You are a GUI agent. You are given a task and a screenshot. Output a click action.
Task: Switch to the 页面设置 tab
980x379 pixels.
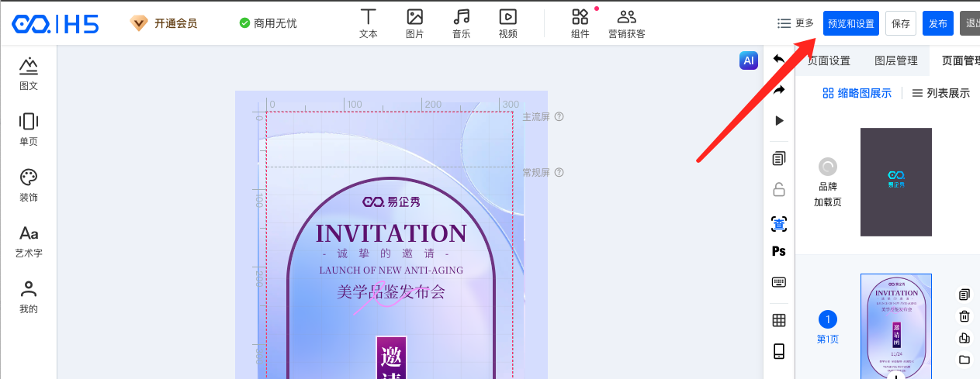tap(829, 60)
